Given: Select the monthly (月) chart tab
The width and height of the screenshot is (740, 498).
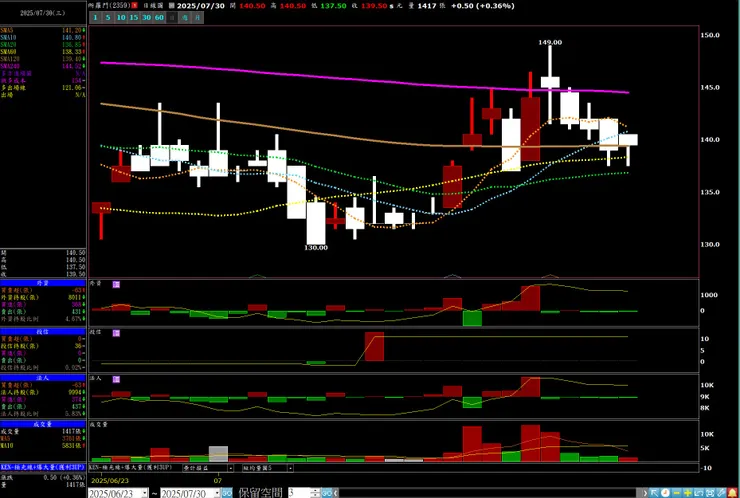Looking at the screenshot, I should (x=198, y=17).
